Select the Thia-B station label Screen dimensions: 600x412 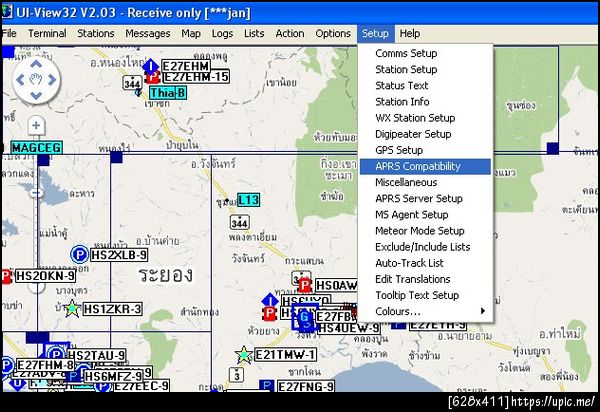click(x=168, y=93)
